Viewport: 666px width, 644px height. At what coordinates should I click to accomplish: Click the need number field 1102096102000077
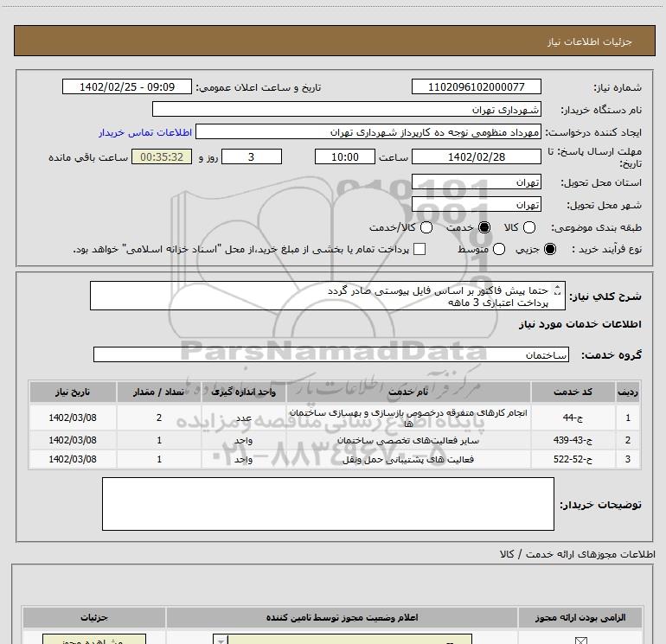point(476,86)
